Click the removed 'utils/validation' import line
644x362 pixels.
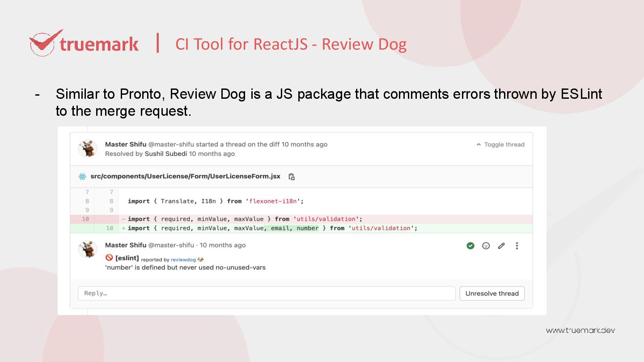(x=245, y=219)
